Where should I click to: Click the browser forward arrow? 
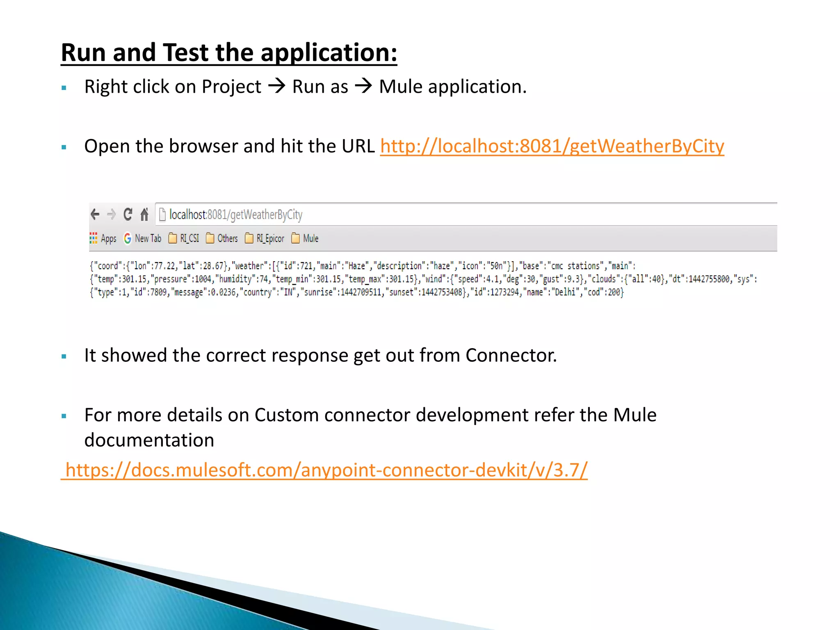111,214
